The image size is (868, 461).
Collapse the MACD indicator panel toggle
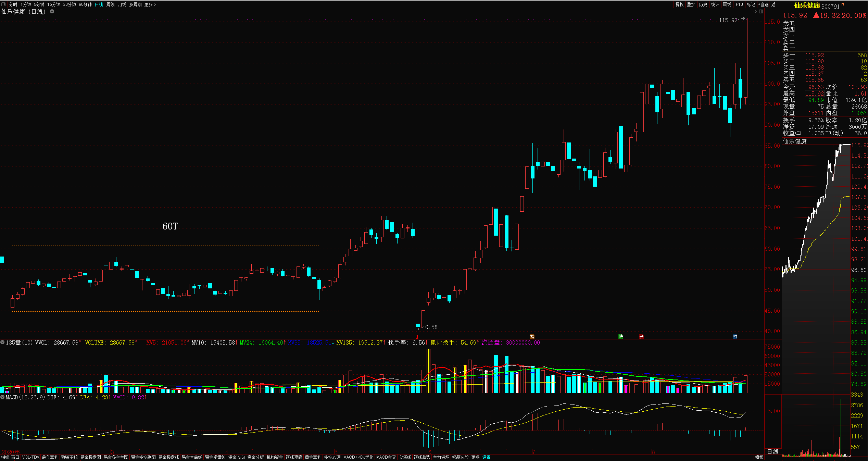tap(2, 397)
